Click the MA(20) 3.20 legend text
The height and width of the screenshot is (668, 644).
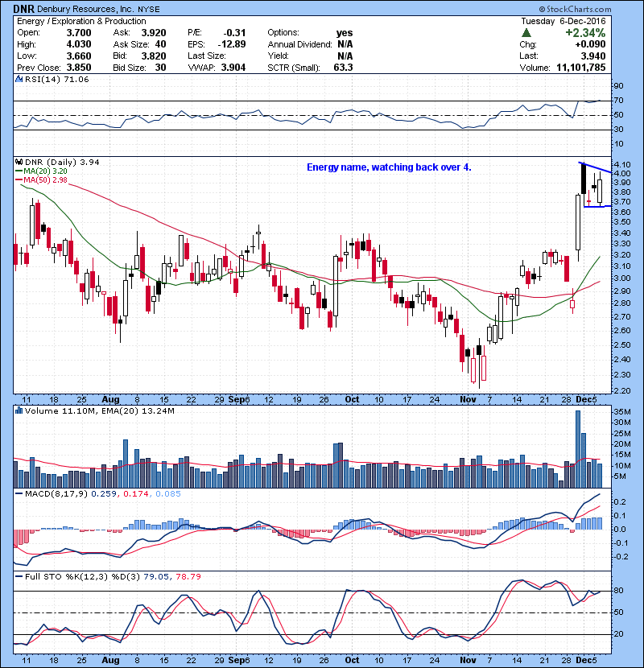[x=45, y=171]
